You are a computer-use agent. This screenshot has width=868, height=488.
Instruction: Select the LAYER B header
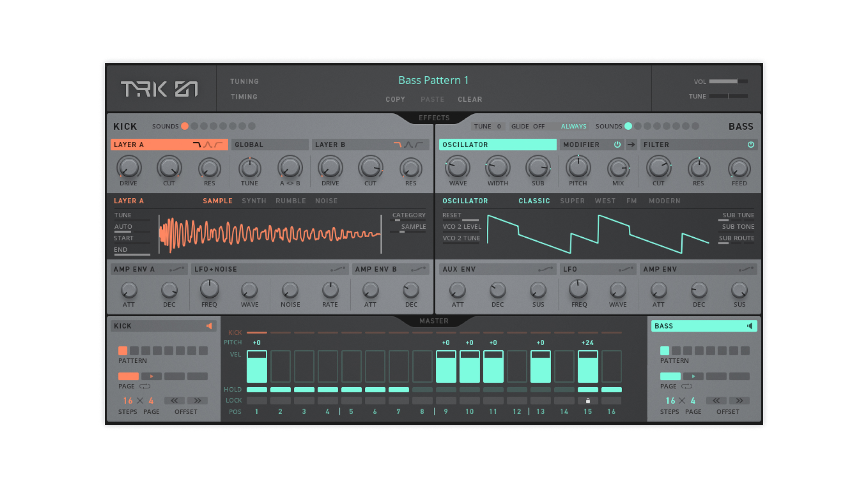pyautogui.click(x=370, y=145)
